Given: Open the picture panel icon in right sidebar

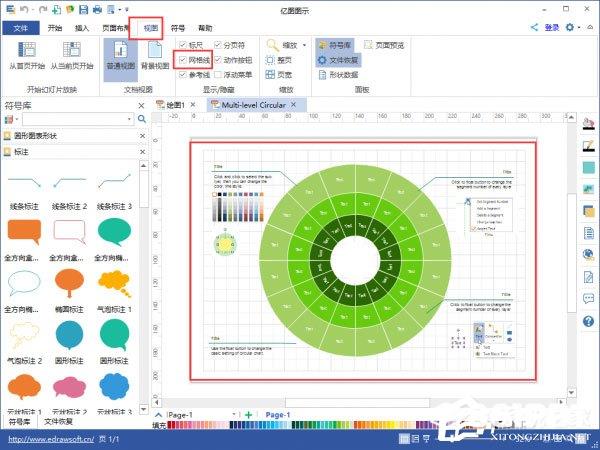Looking at the screenshot, I should pos(589,189).
